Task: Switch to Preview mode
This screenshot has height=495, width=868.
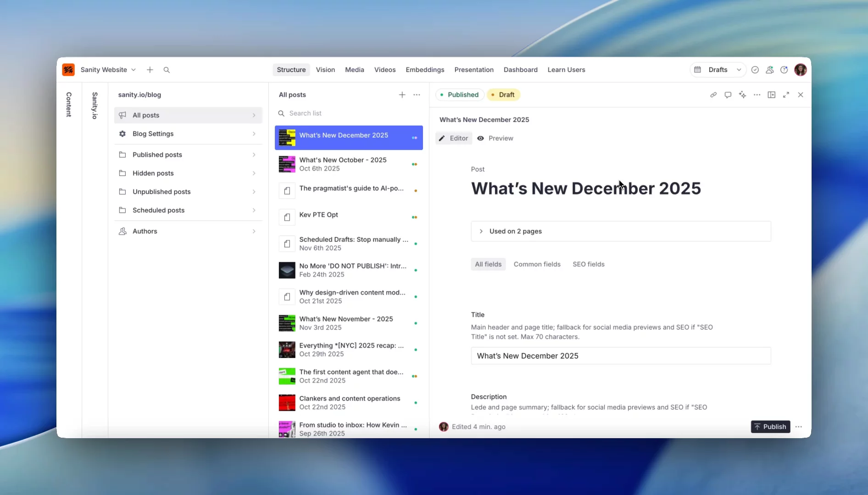Action: [x=495, y=138]
